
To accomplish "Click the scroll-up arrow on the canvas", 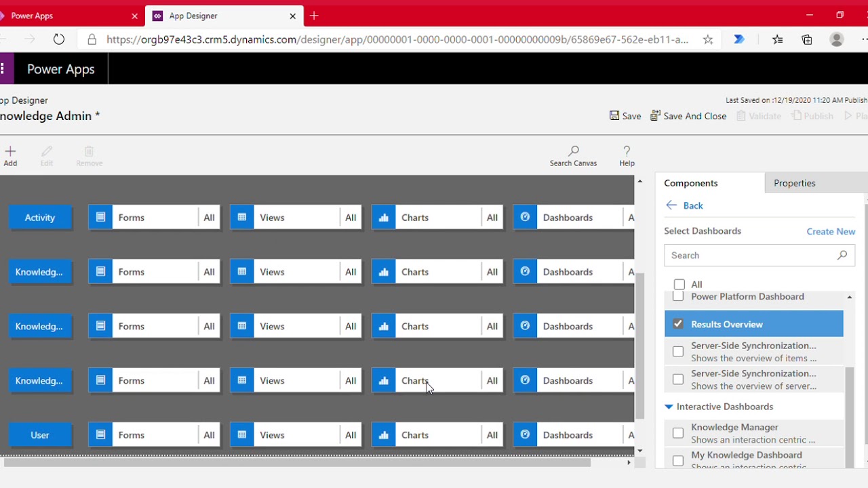I will [x=639, y=181].
